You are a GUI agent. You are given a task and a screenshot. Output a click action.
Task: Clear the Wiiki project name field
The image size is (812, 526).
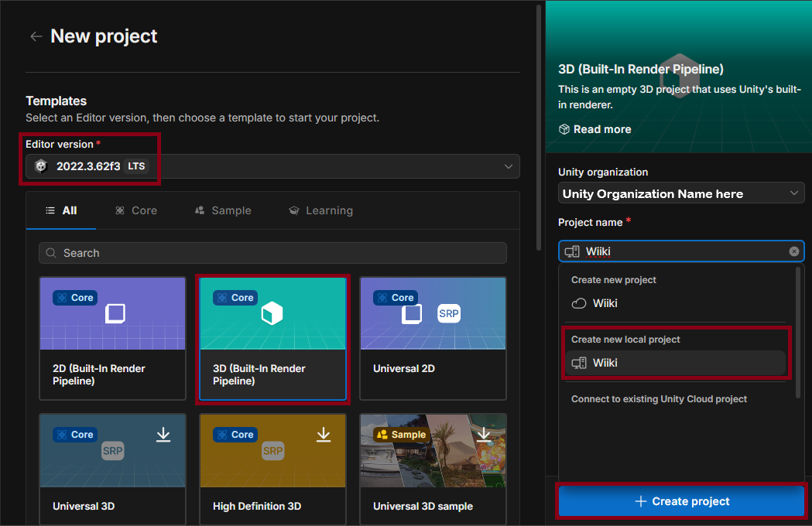tap(794, 251)
